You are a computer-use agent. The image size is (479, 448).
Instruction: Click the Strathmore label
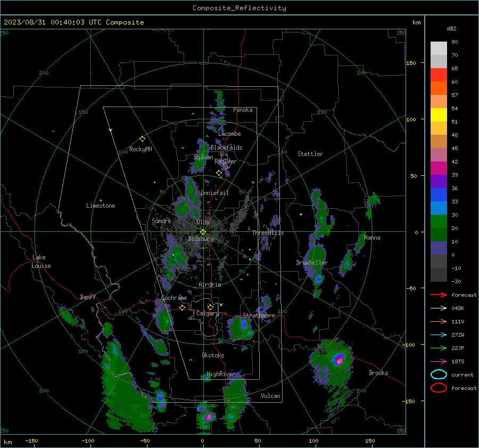pos(259,315)
